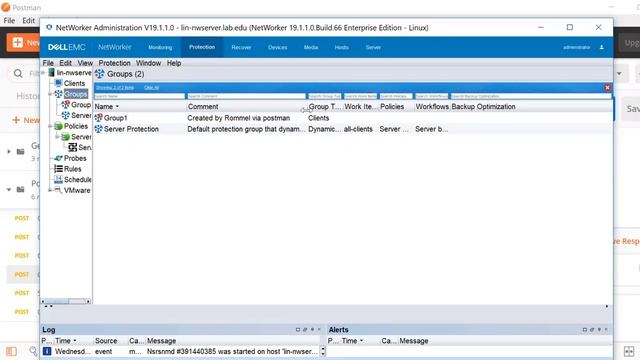
Task: Click the administrator username label
Action: pyautogui.click(x=576, y=47)
